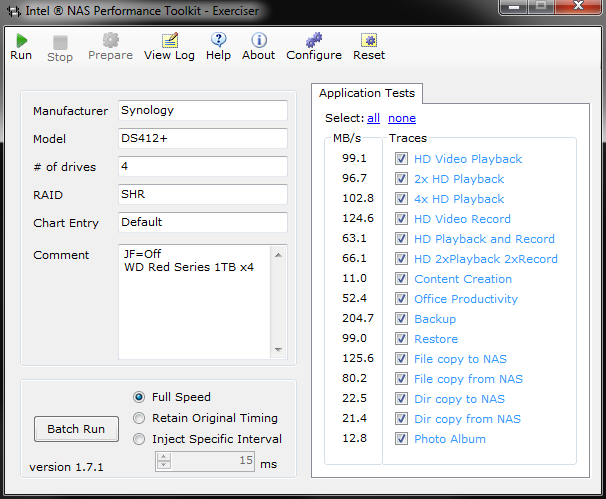This screenshot has width=606, height=499.
Task: Uncheck the Restore trace
Action: tap(401, 339)
